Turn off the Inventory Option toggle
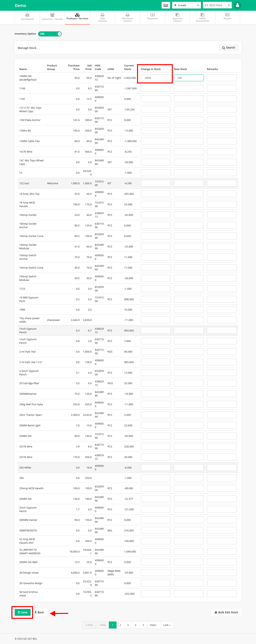This screenshot has width=256, height=644. tap(50, 34)
